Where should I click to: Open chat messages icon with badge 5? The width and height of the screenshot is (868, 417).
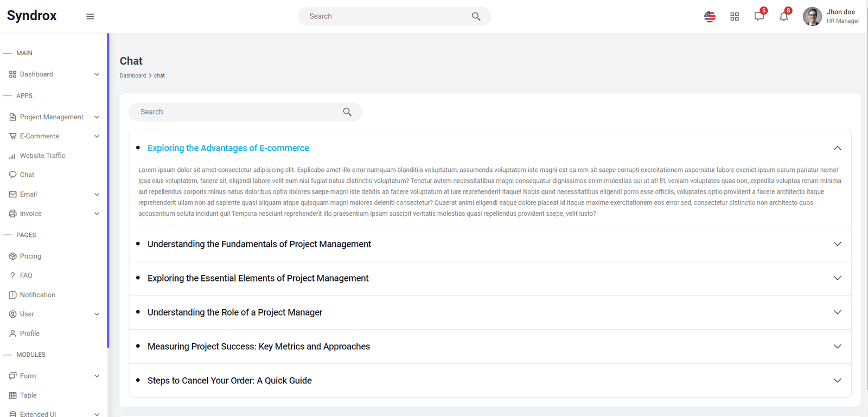[759, 16]
